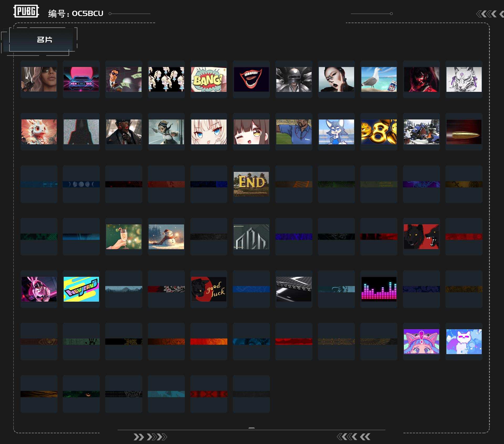Select the green banner with eye nameplate
Viewport: 504px width, 444px height.
(x=81, y=394)
